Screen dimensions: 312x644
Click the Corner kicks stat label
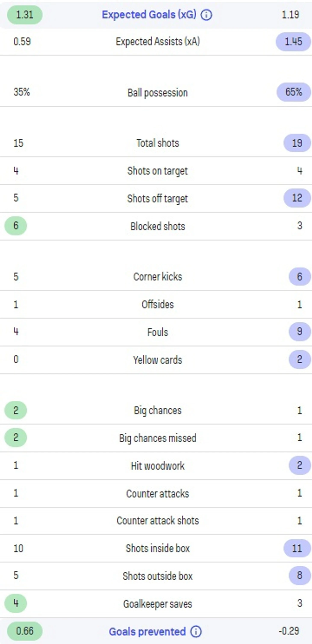tap(157, 277)
